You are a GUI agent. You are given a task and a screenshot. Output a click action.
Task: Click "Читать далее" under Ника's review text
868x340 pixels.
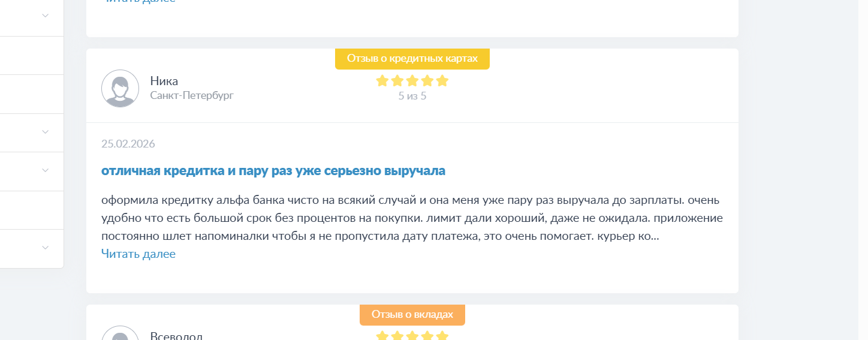click(138, 254)
